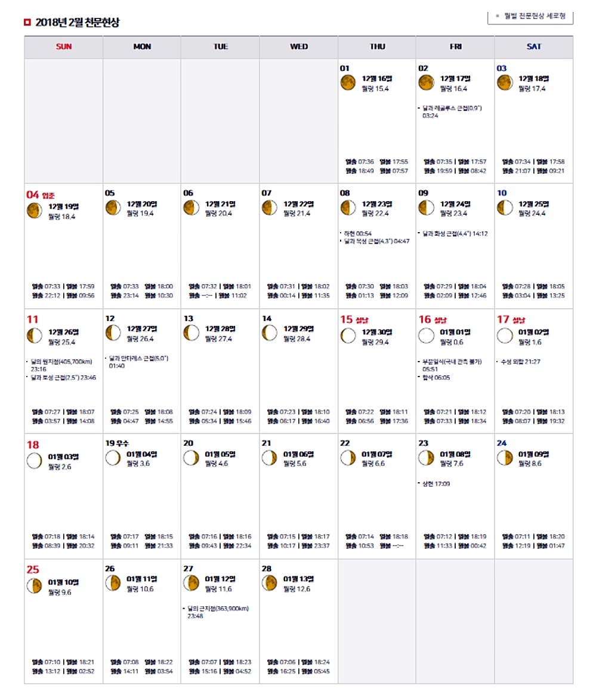Click the WED column header

(x=299, y=47)
